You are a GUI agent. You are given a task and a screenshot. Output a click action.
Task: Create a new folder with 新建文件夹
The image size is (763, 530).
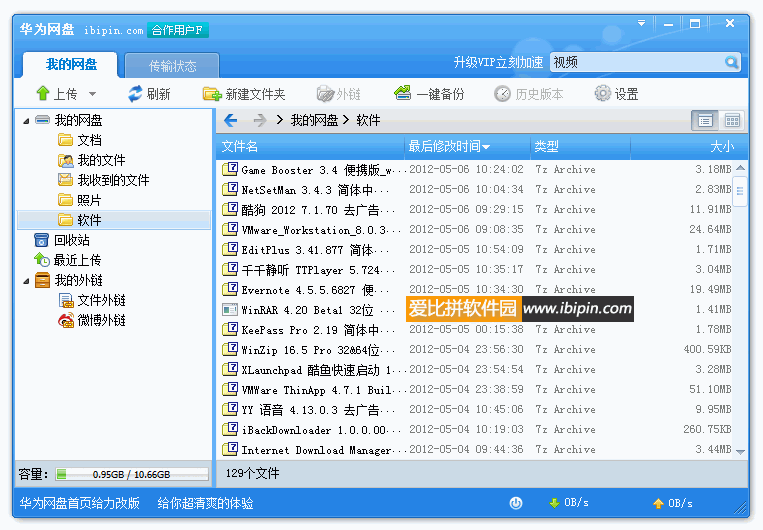[244, 94]
